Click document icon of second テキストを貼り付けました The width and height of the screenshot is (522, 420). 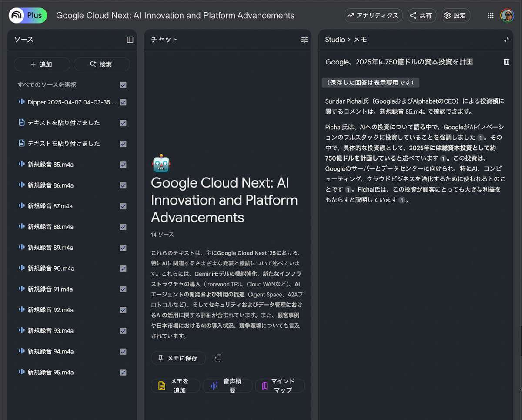tap(21, 143)
